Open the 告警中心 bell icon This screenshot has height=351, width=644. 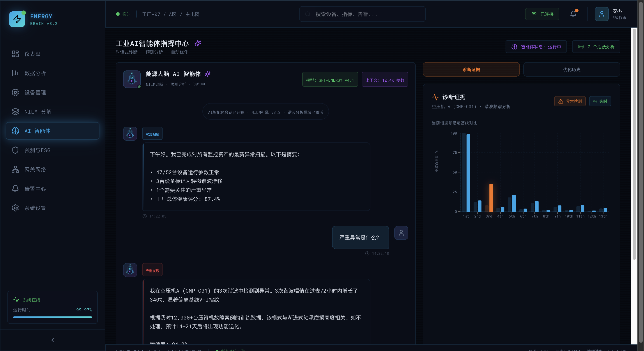(x=15, y=189)
